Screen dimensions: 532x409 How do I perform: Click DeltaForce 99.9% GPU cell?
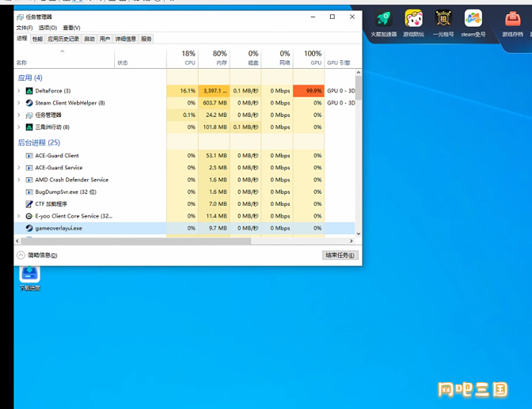point(309,91)
